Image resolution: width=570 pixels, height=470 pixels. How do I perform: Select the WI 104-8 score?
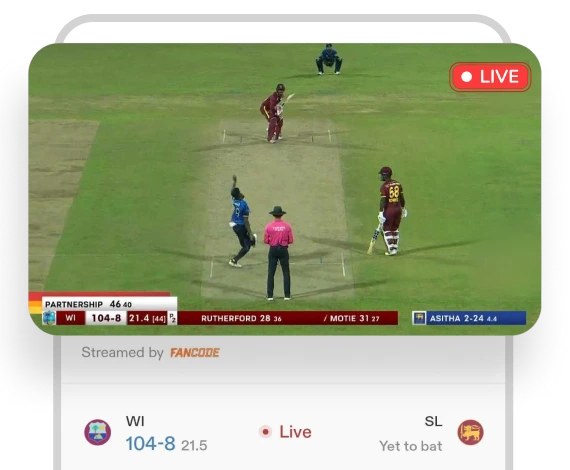point(150,444)
